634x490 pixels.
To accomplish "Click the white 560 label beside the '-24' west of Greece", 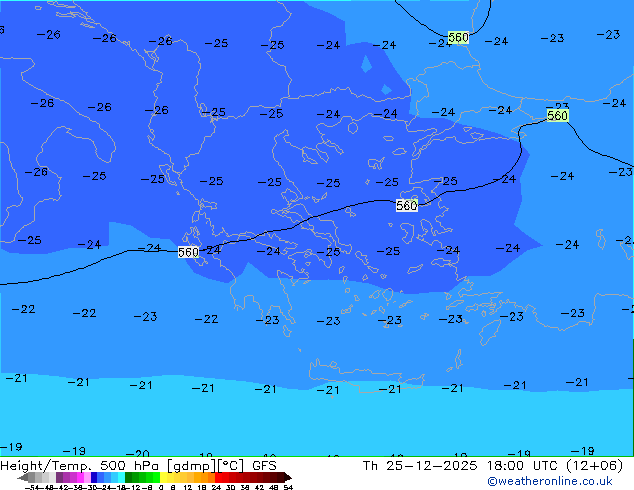I will [188, 252].
